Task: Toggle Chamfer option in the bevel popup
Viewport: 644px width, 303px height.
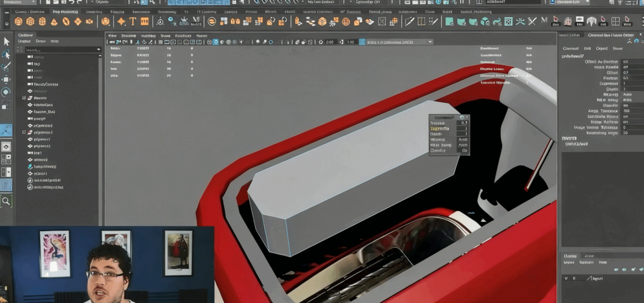Action: tap(463, 151)
